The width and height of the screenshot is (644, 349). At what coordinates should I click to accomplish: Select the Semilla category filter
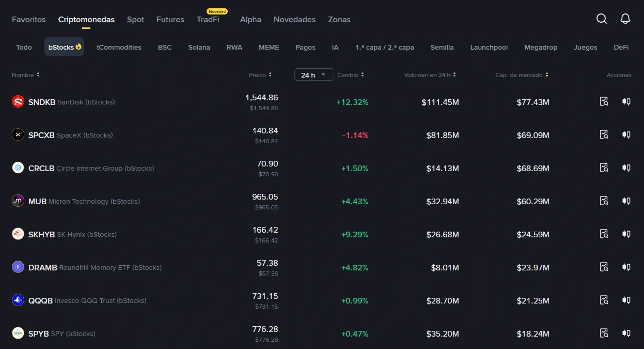pos(442,47)
